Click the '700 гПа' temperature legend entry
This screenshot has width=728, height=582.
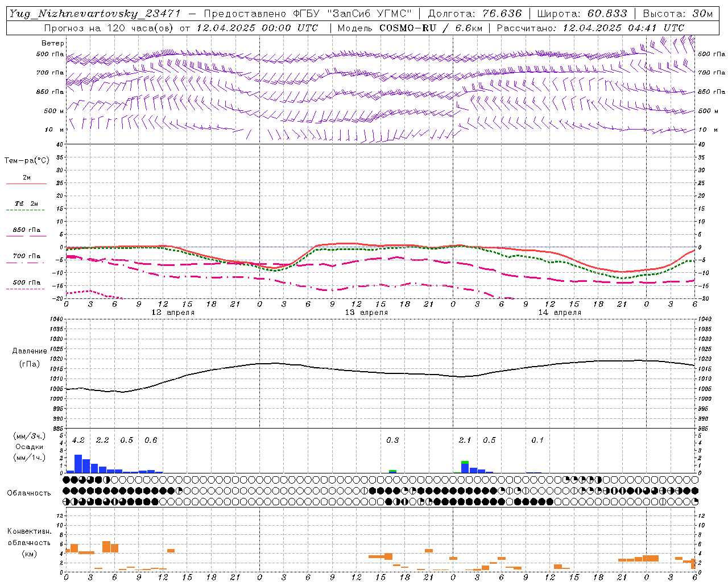[27, 256]
